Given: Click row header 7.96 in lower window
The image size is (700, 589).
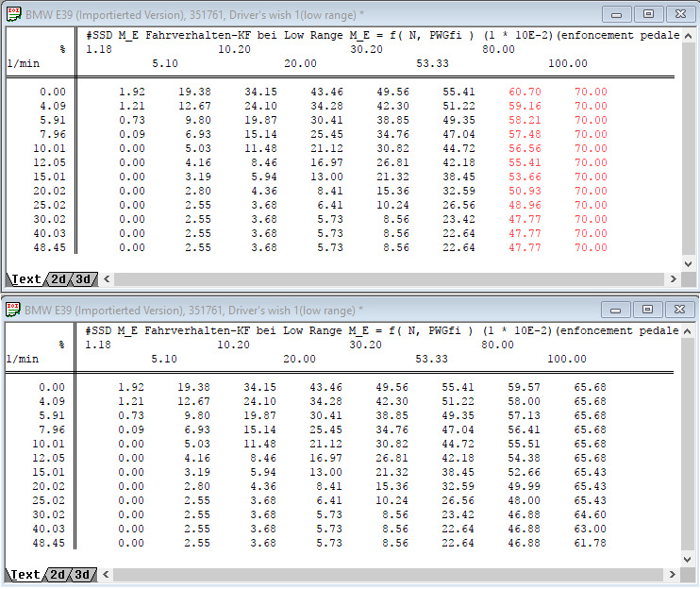Looking at the screenshot, I should pyautogui.click(x=52, y=429).
